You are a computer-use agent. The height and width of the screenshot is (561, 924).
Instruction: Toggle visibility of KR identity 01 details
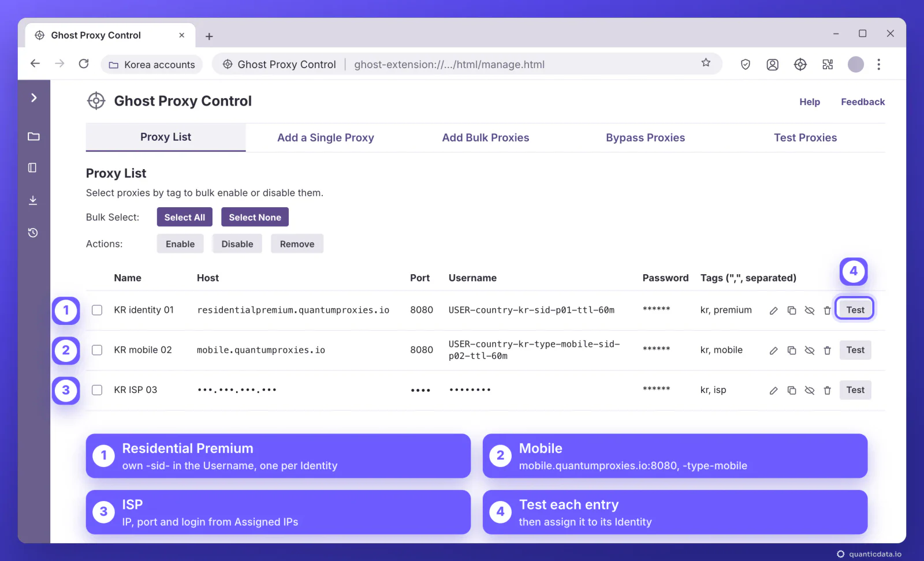[810, 311]
